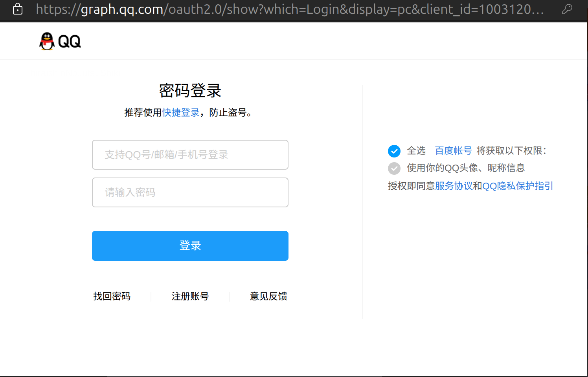Open the 快捷登录 quick login link
Viewport: 588px width, 377px height.
click(181, 113)
